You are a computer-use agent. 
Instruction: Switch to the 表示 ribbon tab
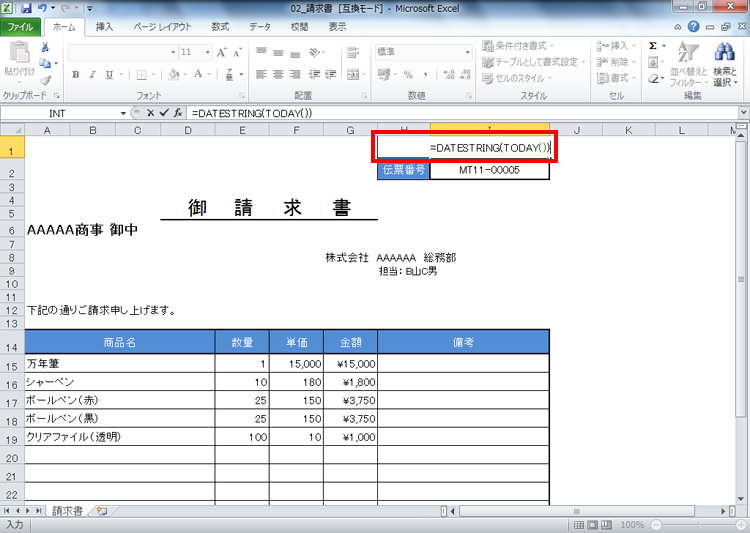(337, 27)
